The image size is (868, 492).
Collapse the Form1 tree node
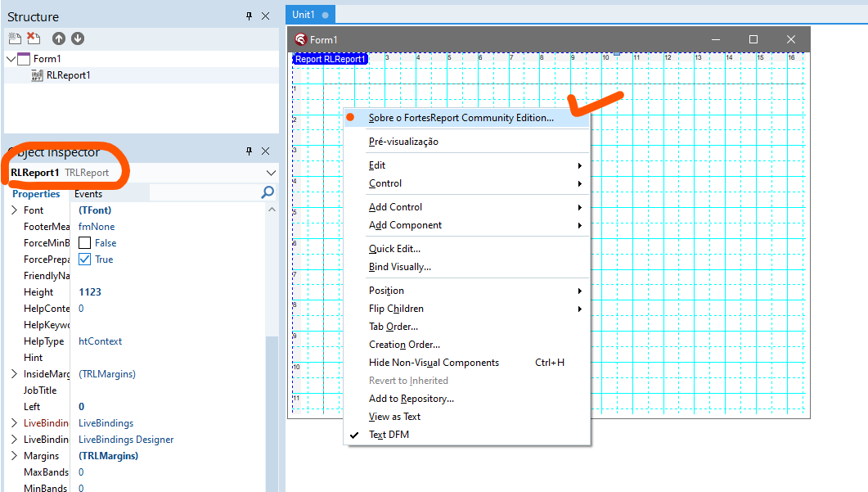11,58
